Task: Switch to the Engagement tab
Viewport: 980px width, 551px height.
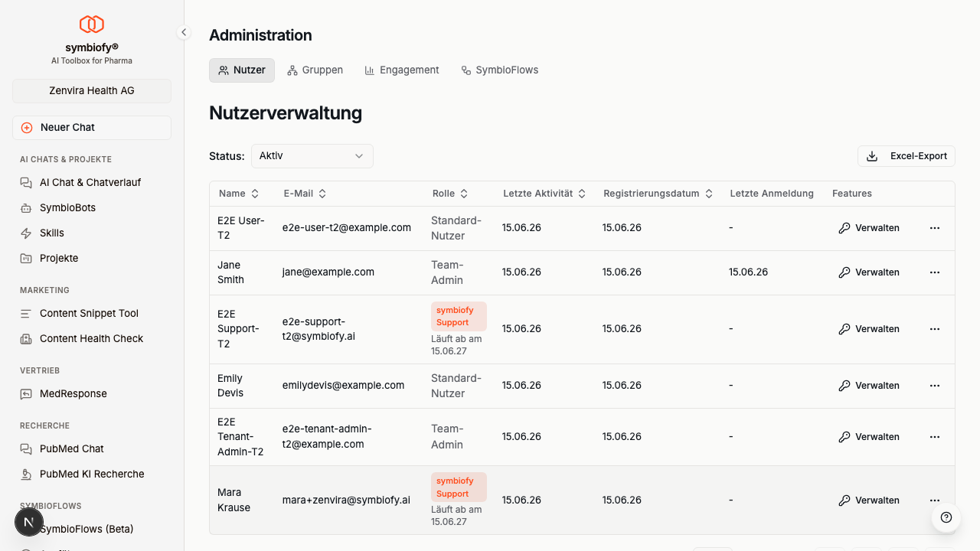Action: coord(402,70)
